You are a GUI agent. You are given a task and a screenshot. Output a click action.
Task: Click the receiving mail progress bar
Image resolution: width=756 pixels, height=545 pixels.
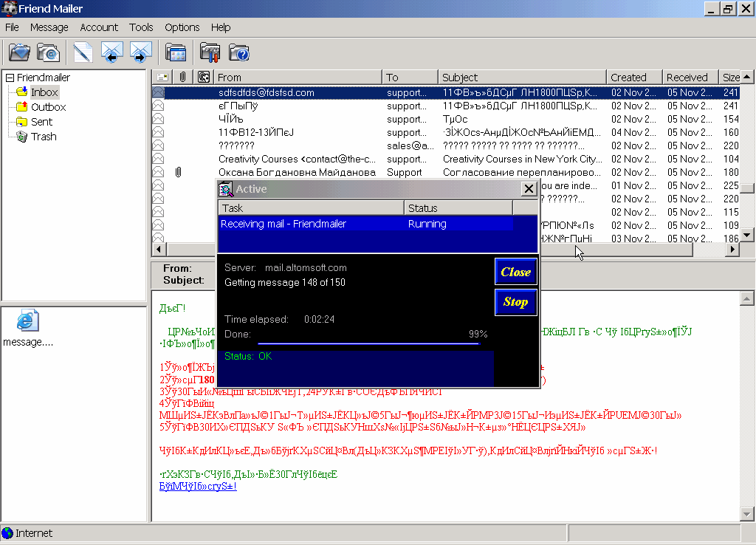coord(368,343)
